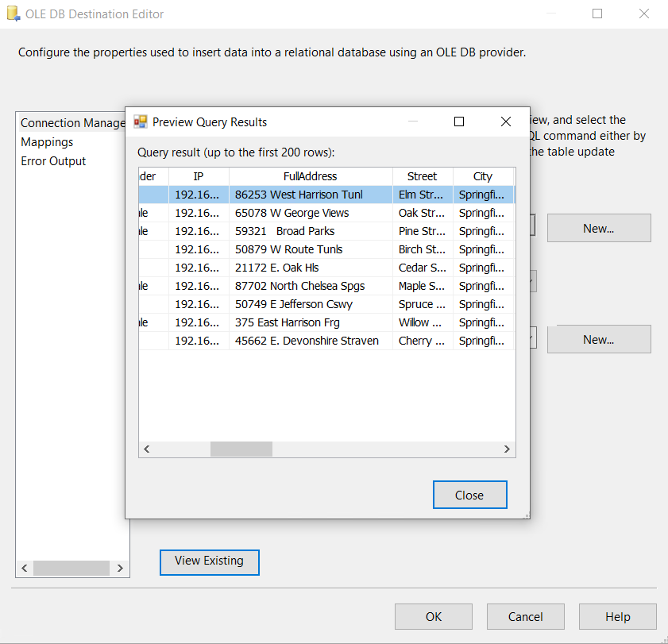Click the View Existing button

pyautogui.click(x=209, y=561)
